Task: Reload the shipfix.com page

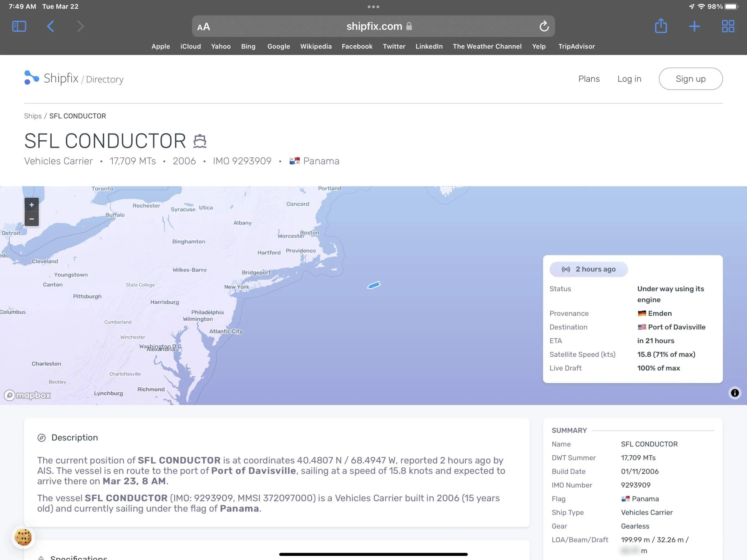Action: (544, 26)
